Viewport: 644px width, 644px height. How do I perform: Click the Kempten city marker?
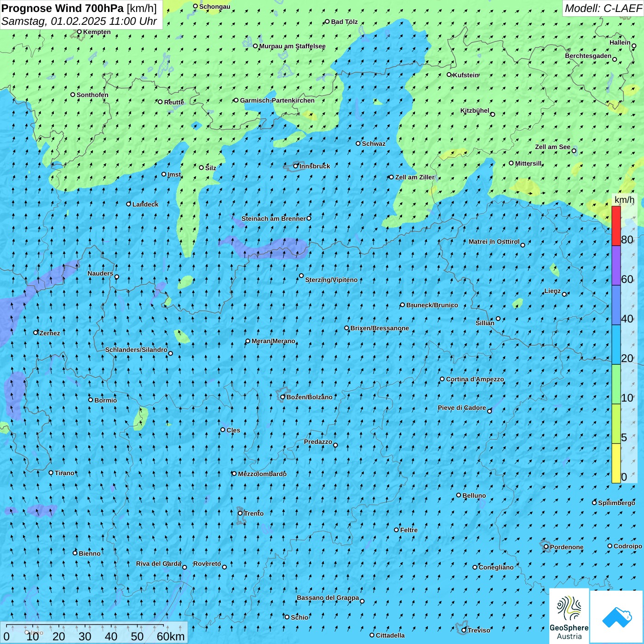click(79, 32)
